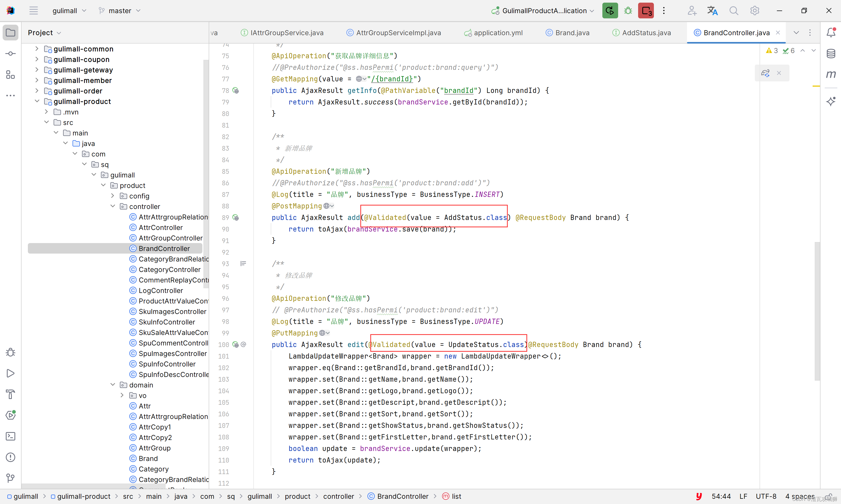The height and width of the screenshot is (504, 841).
Task: Rerun the GulimallProductApplication
Action: pyautogui.click(x=610, y=10)
